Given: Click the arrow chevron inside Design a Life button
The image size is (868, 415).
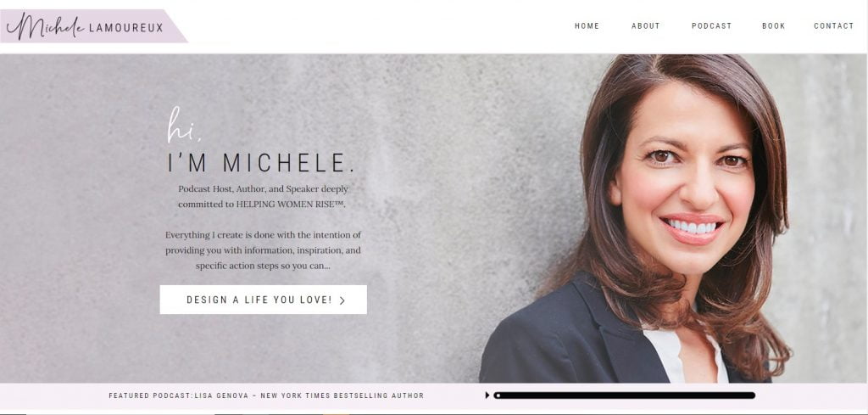Looking at the screenshot, I should pyautogui.click(x=342, y=300).
